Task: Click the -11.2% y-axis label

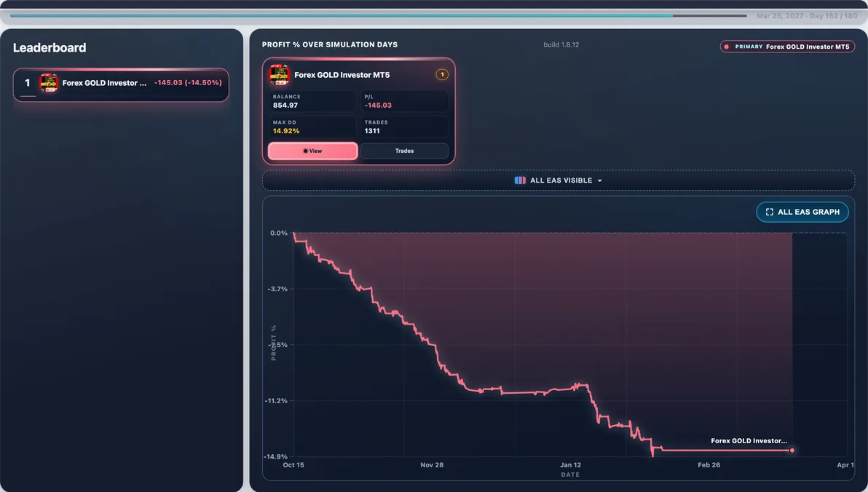Action: 276,401
